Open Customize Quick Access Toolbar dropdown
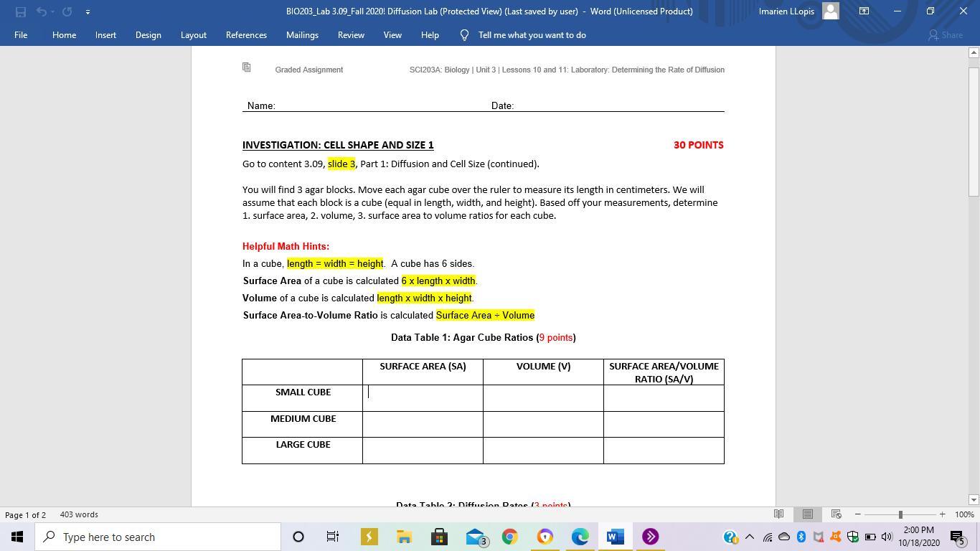 point(88,11)
